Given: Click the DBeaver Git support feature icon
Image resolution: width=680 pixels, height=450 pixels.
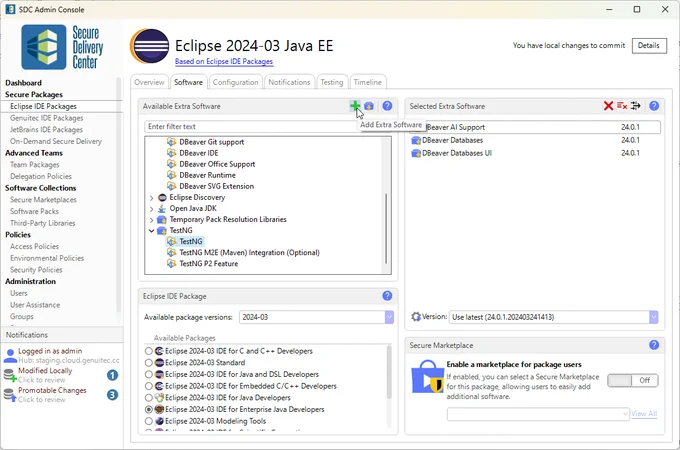Looking at the screenshot, I should [x=172, y=142].
